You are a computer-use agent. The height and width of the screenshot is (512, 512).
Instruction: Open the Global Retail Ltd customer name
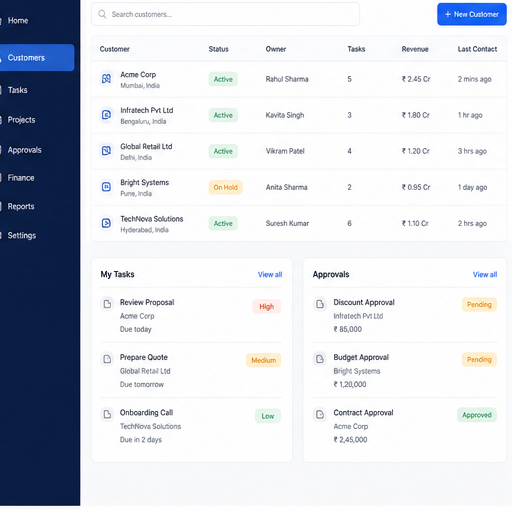coord(146,147)
